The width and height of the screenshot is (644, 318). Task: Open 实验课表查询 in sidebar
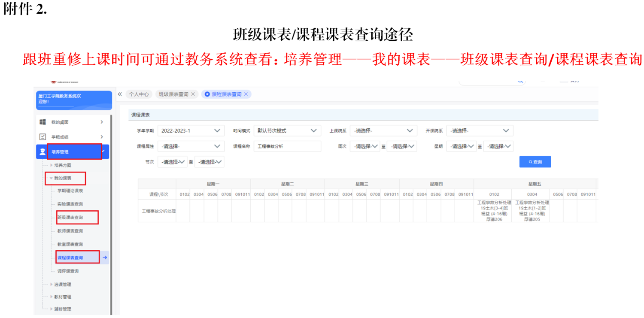(x=70, y=204)
